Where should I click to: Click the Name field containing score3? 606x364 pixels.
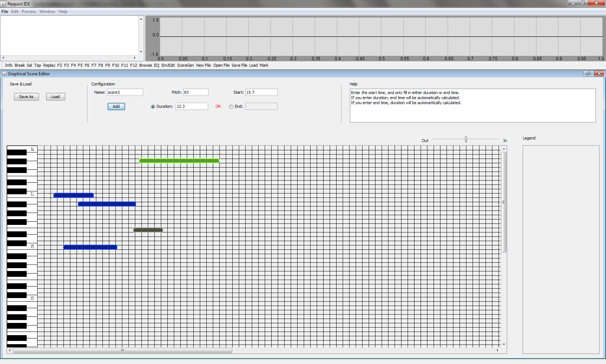pos(125,92)
